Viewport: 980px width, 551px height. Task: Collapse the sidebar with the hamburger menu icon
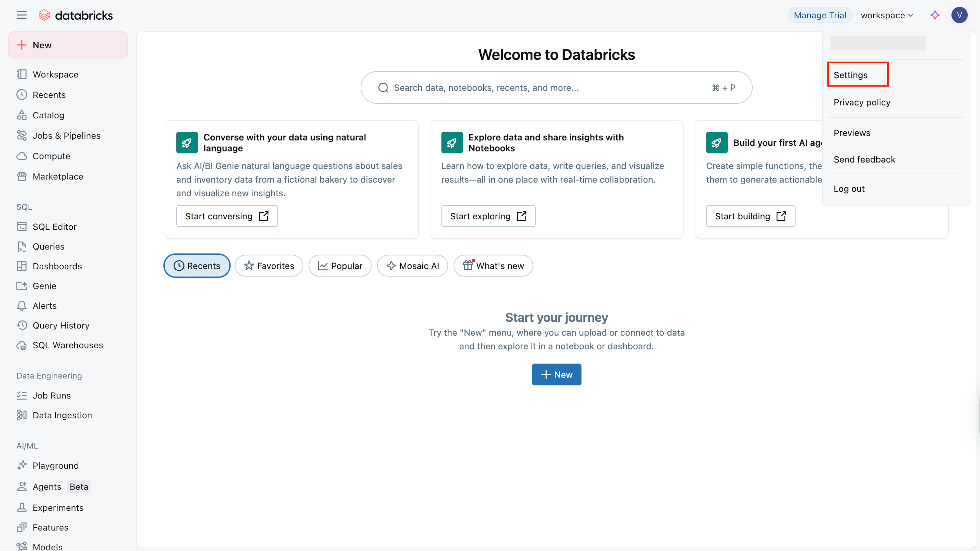pos(22,15)
